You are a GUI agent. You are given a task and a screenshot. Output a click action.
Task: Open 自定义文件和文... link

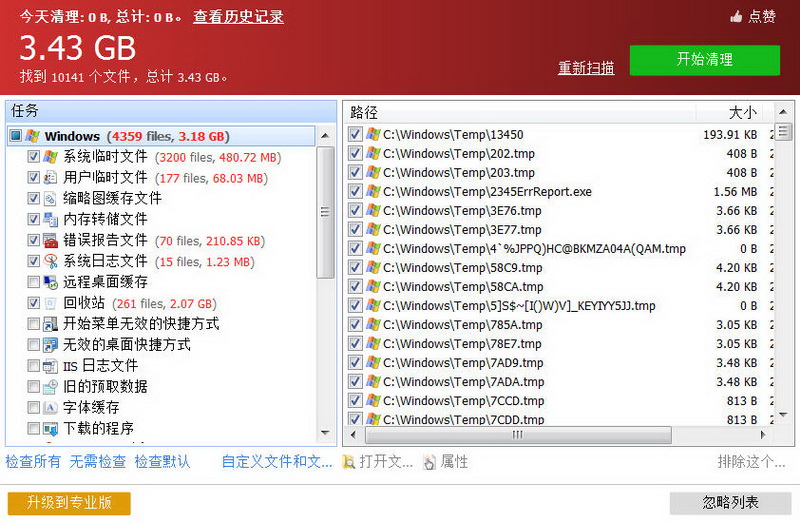pyautogui.click(x=277, y=462)
